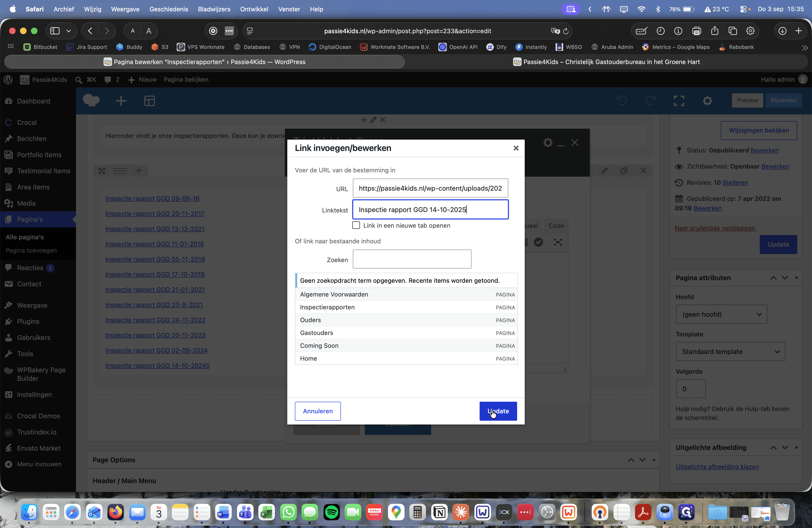Click the URL input field
The width and height of the screenshot is (812, 528).
click(430, 188)
